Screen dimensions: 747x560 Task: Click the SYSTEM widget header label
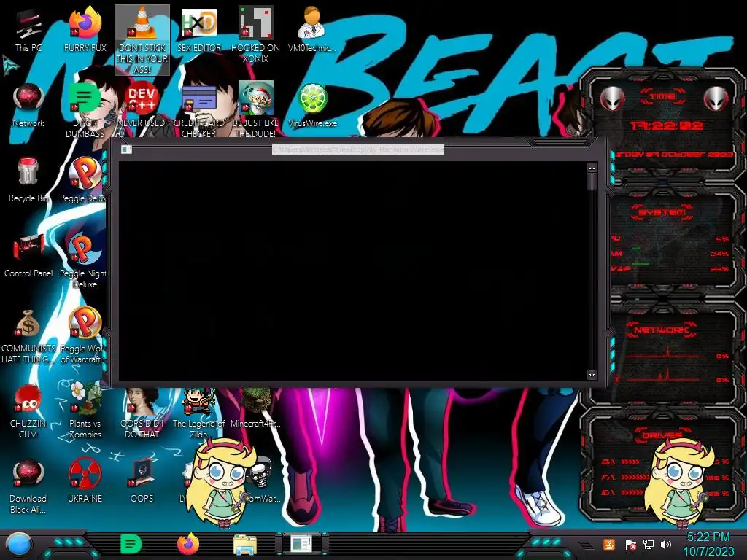click(x=662, y=212)
